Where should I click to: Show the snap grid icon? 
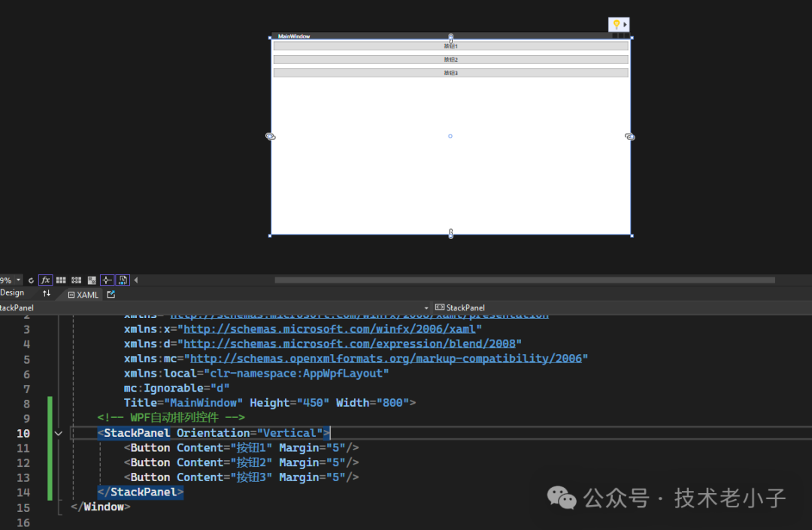tap(61, 280)
